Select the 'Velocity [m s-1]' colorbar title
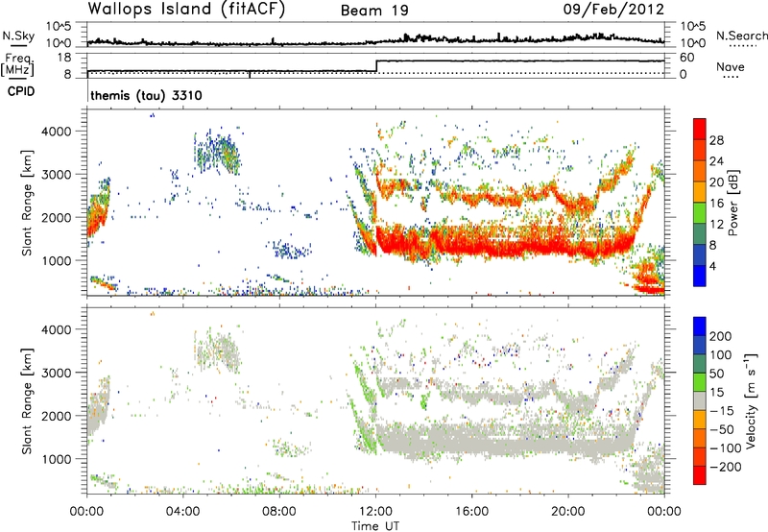The height and width of the screenshot is (532, 768). (750, 400)
